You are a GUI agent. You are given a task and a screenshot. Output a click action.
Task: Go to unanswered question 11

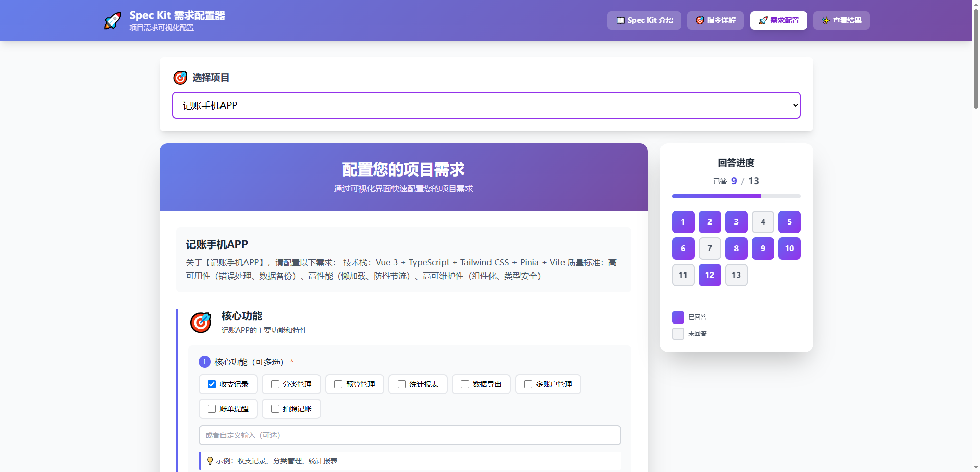[683, 275]
